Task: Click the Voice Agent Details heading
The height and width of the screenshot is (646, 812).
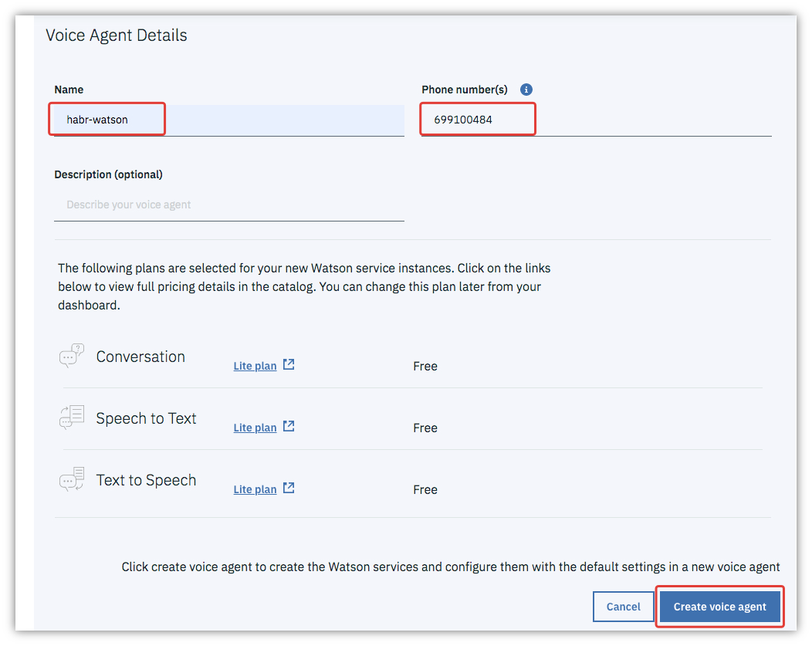Action: [117, 36]
